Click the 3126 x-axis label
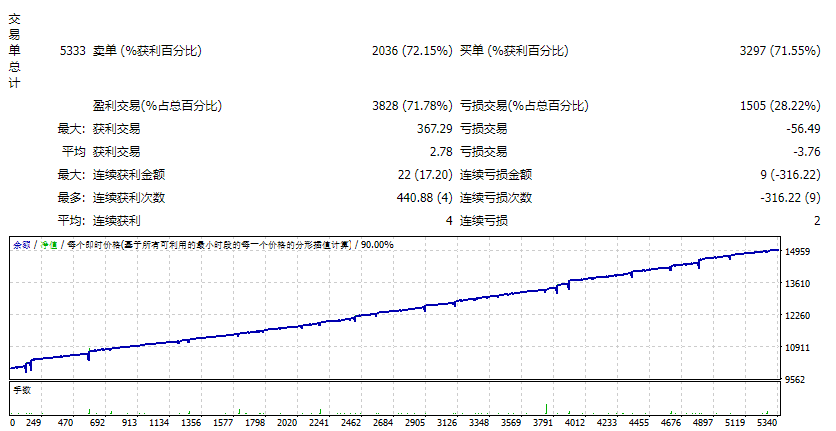836x431 pixels. coord(446,422)
